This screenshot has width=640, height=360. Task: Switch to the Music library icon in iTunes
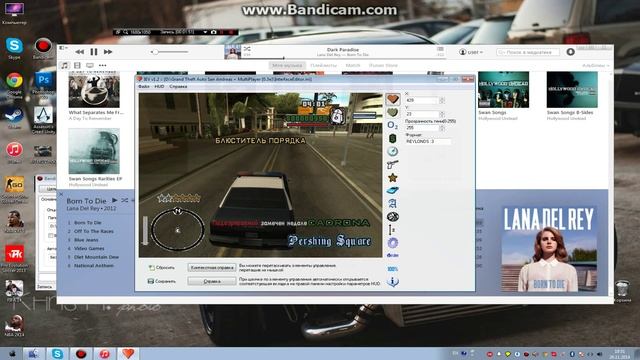pos(64,65)
